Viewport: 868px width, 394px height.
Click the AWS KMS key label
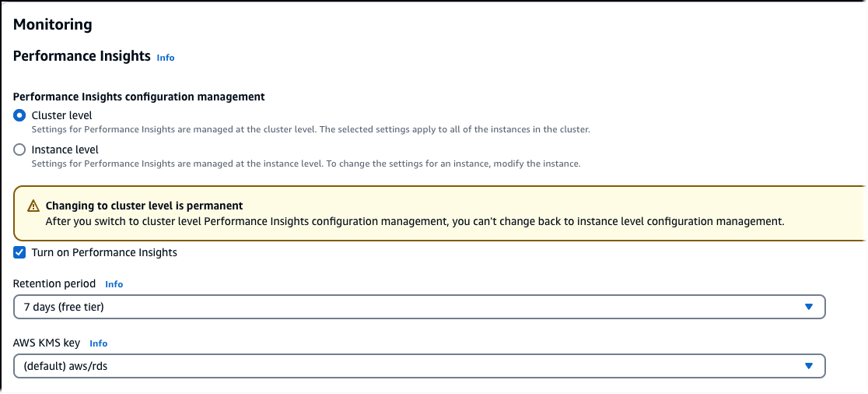click(x=47, y=343)
